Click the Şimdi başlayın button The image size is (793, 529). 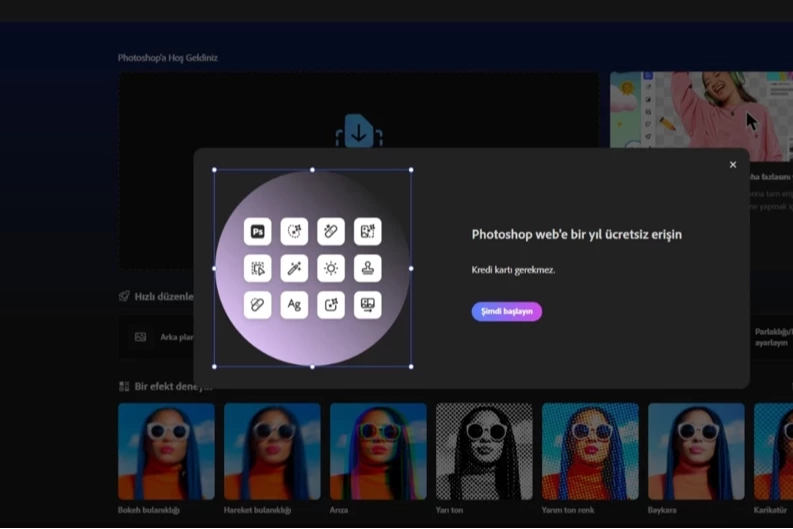(x=506, y=311)
